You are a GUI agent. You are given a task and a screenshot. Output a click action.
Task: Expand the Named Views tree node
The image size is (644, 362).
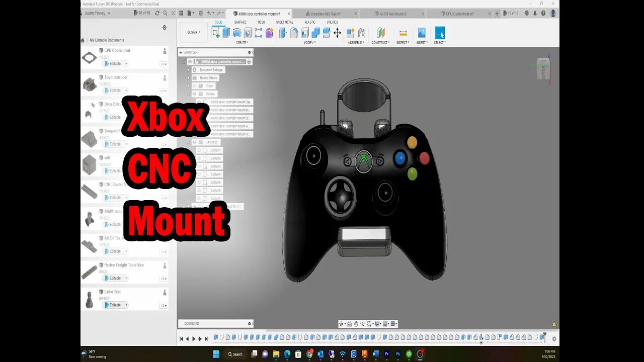[188, 78]
